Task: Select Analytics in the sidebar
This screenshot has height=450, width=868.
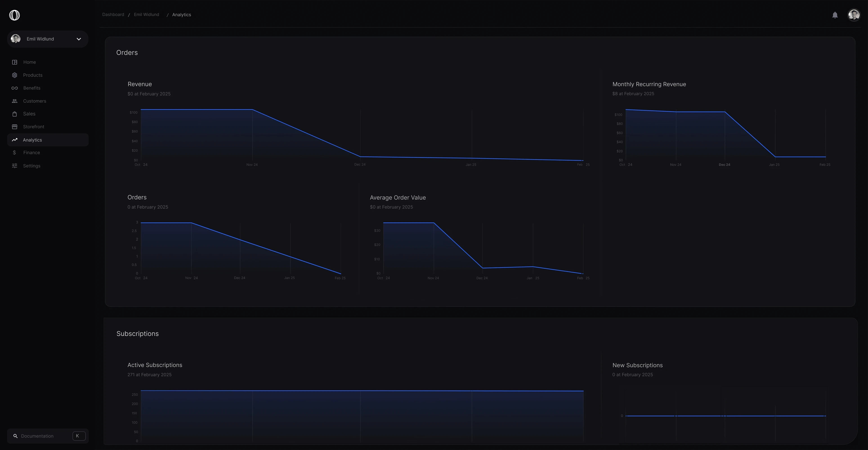Action: coord(32,140)
